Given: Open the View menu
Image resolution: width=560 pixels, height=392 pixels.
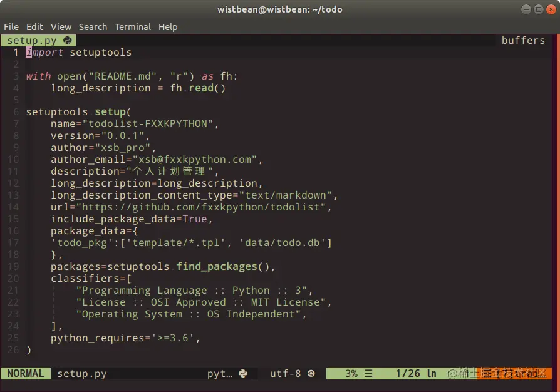Looking at the screenshot, I should [x=61, y=27].
